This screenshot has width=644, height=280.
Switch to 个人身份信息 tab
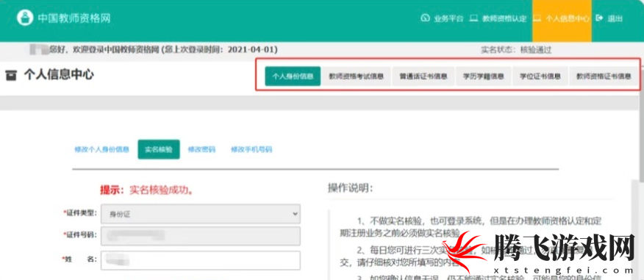point(293,76)
